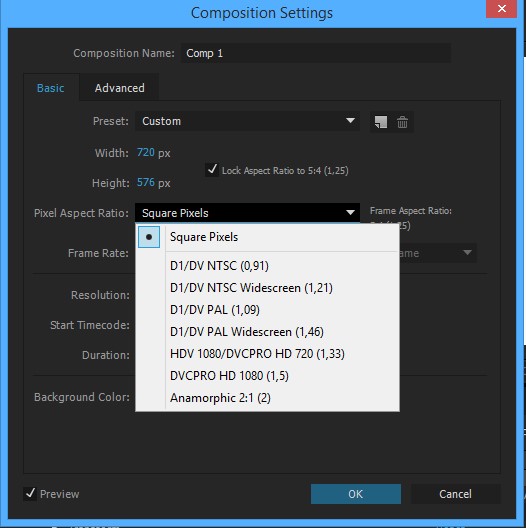Switch to the Advanced tab
526x528 pixels.
(x=120, y=88)
